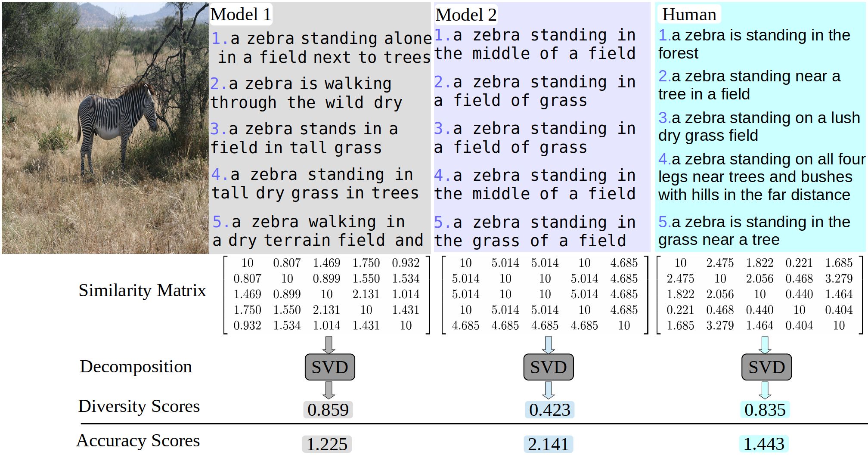Click cyan arrow below Human SVD
This screenshot has width=868, height=467.
765,390
